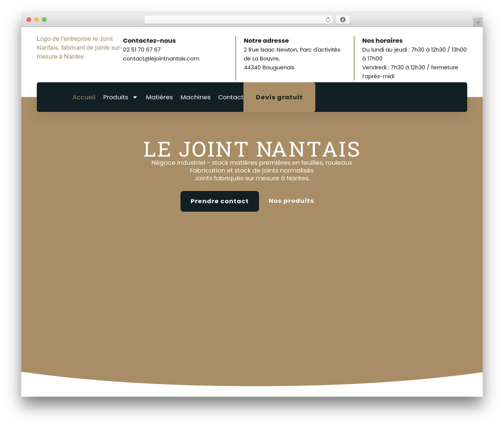Click the Fabrication et stock de joints line

point(252,171)
